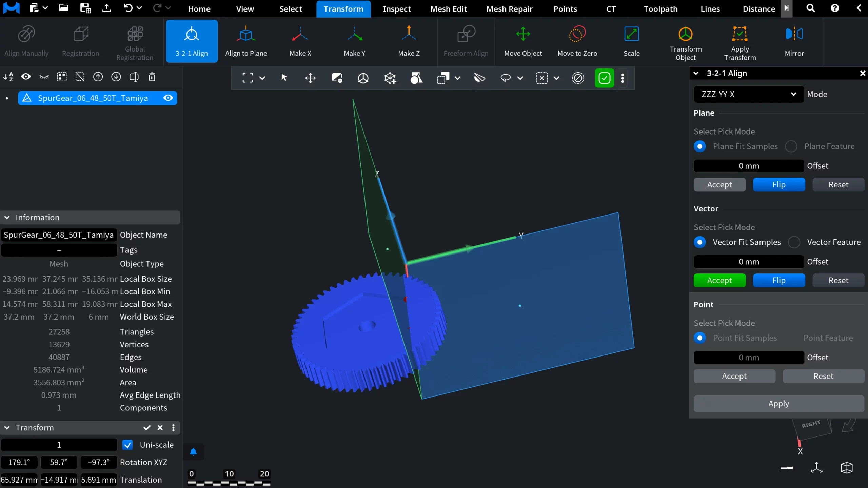868x488 pixels.
Task: Open the Inspect tab
Action: (x=396, y=9)
